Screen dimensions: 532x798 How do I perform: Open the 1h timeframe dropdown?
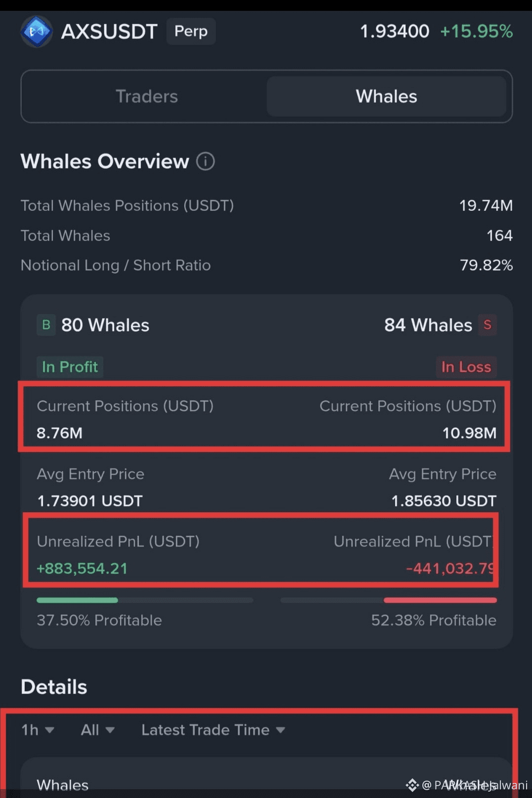(x=38, y=730)
